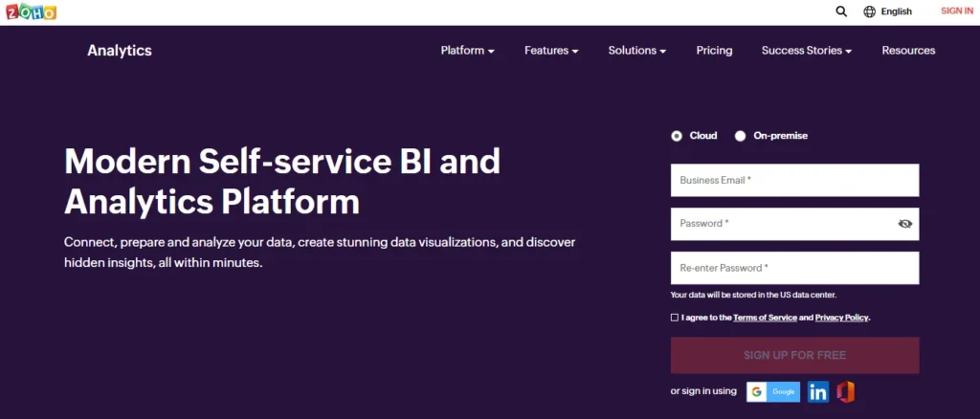Expand the Solutions menu
This screenshot has width=980, height=419.
coord(636,51)
